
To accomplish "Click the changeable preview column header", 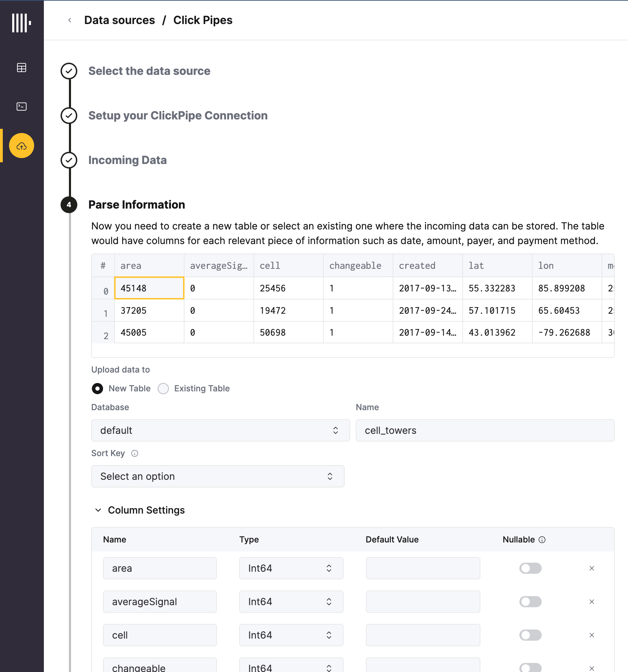I will click(x=358, y=266).
